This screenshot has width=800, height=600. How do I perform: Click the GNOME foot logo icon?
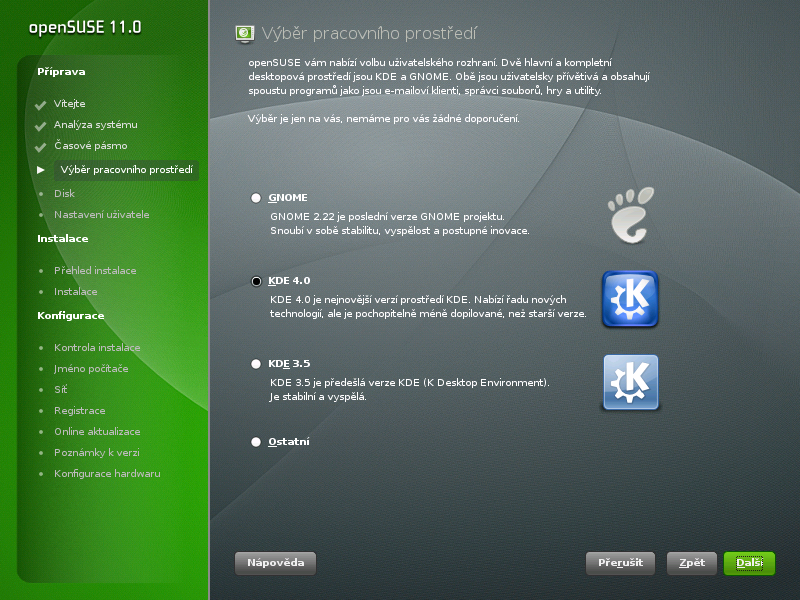pyautogui.click(x=631, y=215)
